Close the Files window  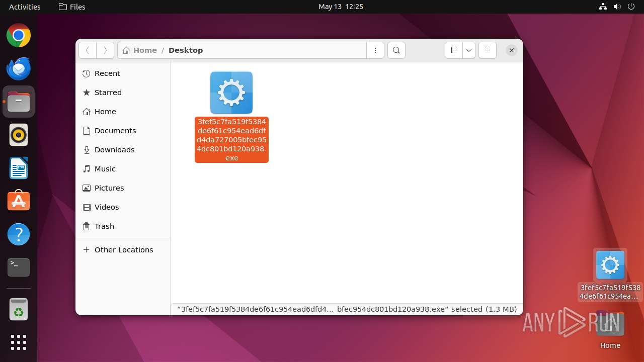point(512,50)
